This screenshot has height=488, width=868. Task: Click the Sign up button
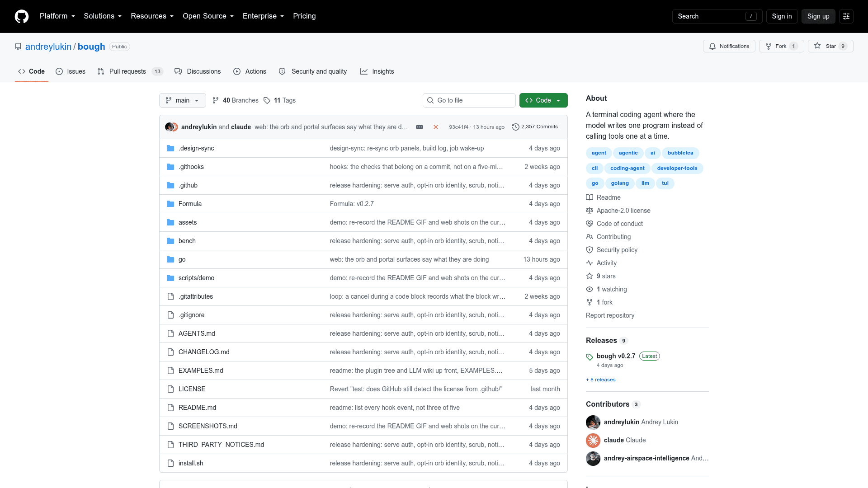pos(818,16)
